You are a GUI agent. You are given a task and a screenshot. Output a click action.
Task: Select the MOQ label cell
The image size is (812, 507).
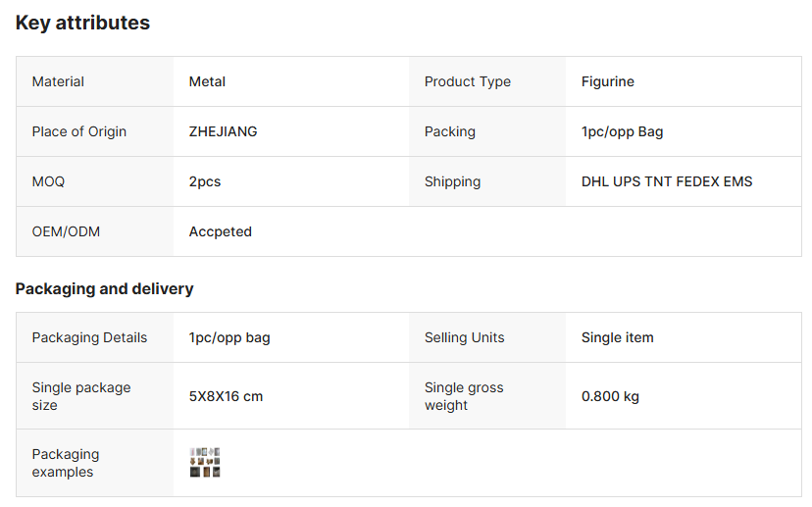(48, 181)
